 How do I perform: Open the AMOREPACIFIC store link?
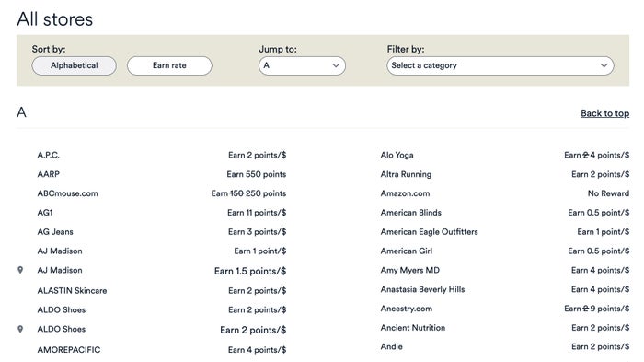[x=69, y=350]
